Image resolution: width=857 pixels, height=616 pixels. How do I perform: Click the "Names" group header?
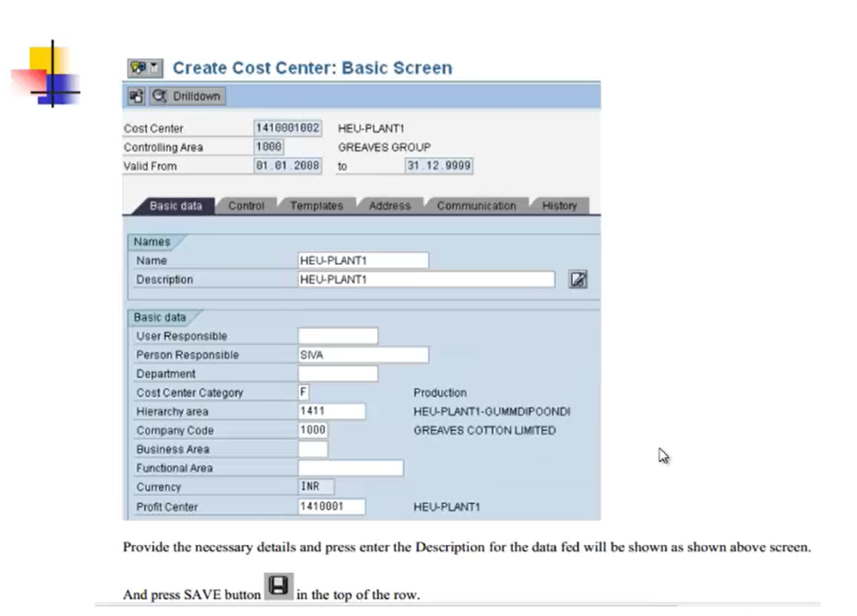[x=152, y=242]
